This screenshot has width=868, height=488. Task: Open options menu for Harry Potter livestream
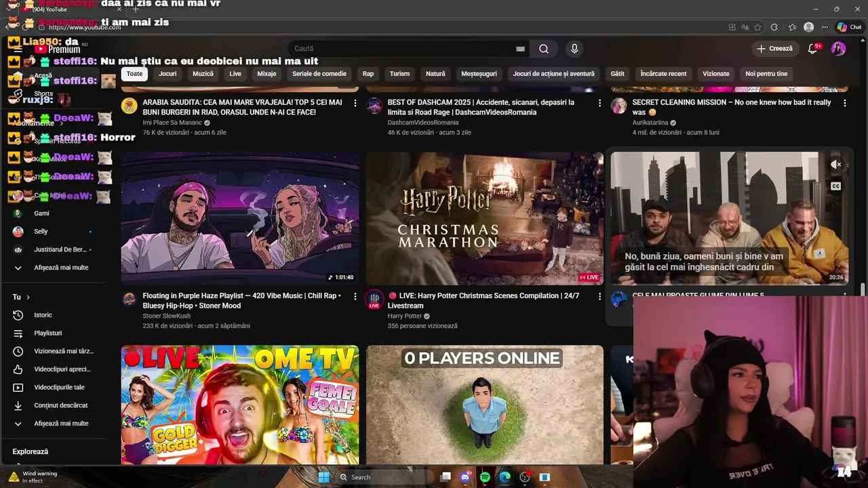(599, 297)
